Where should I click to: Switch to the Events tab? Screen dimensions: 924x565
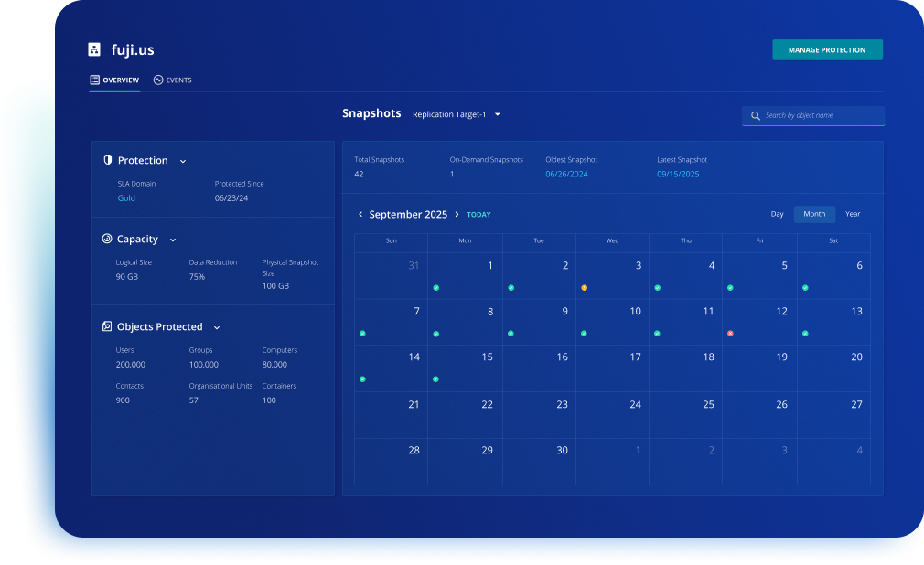coord(173,80)
